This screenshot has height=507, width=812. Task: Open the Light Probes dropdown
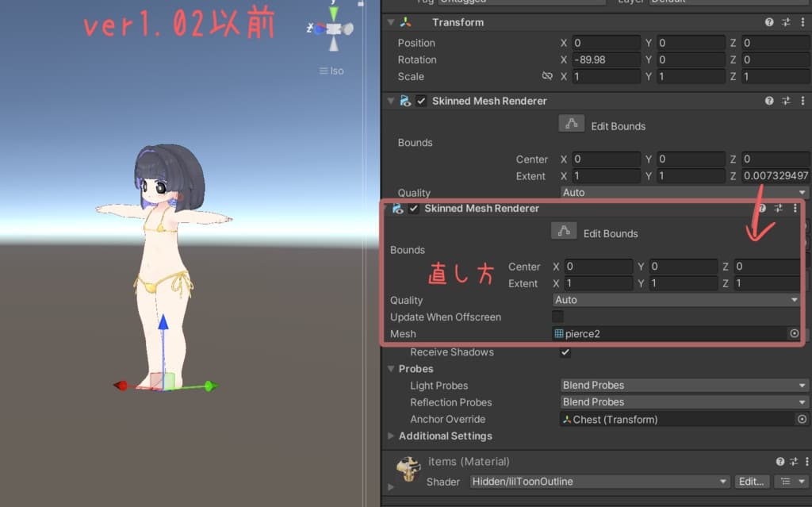(684, 385)
